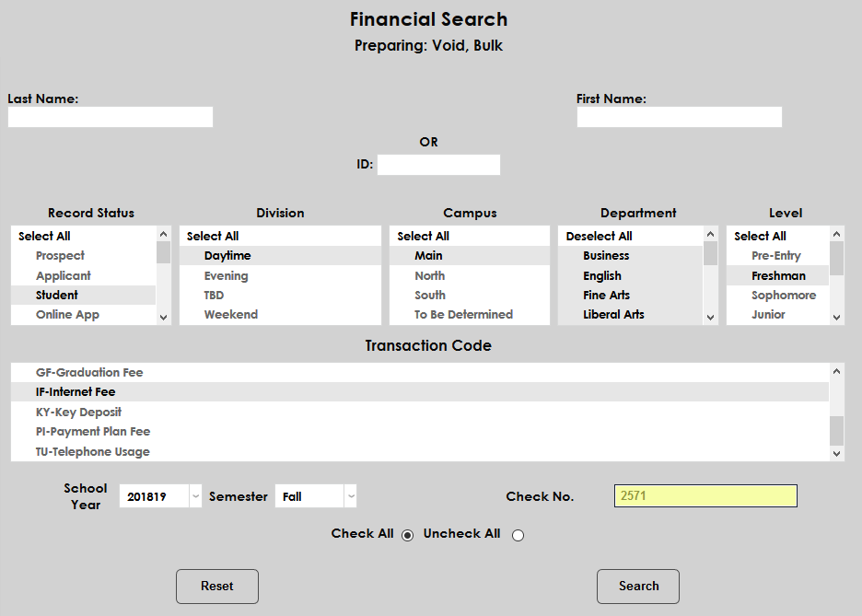Select Freshman in Level list
Screen dimensions: 862x616
point(778,275)
